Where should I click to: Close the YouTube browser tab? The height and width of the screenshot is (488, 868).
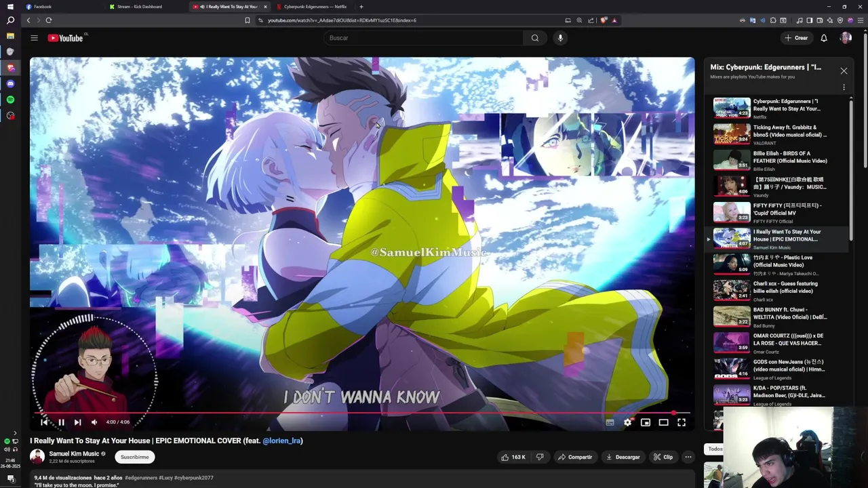265,7
